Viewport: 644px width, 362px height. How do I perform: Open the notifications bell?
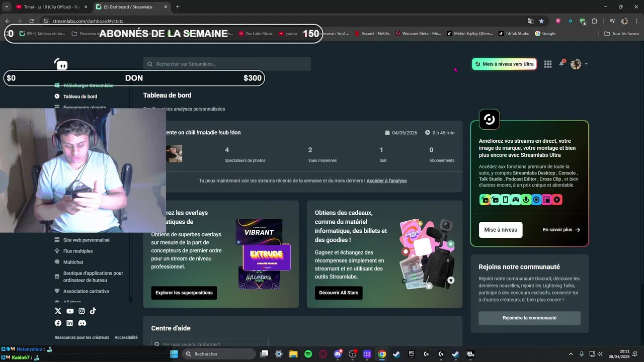point(561,64)
